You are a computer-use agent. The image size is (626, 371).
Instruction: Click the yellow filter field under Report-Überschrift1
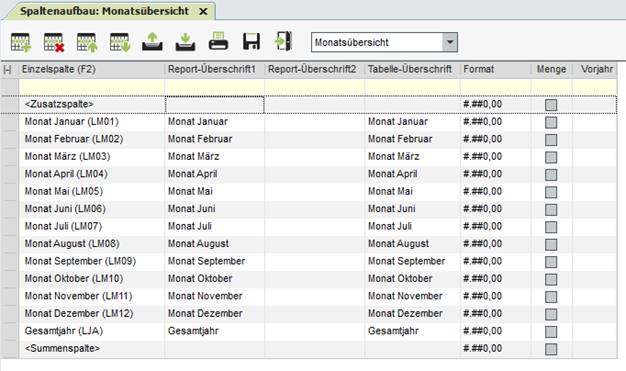(x=214, y=87)
